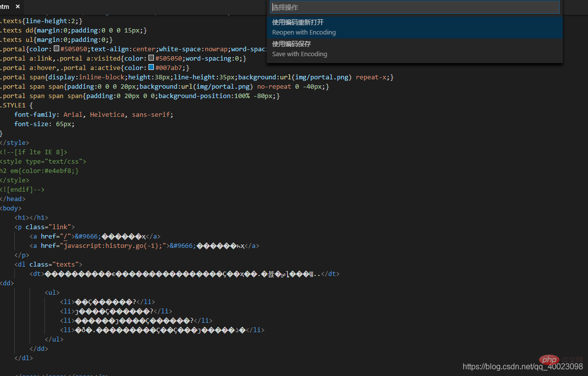Place cursor on .STYLE1 selector line

pyautogui.click(x=17, y=105)
